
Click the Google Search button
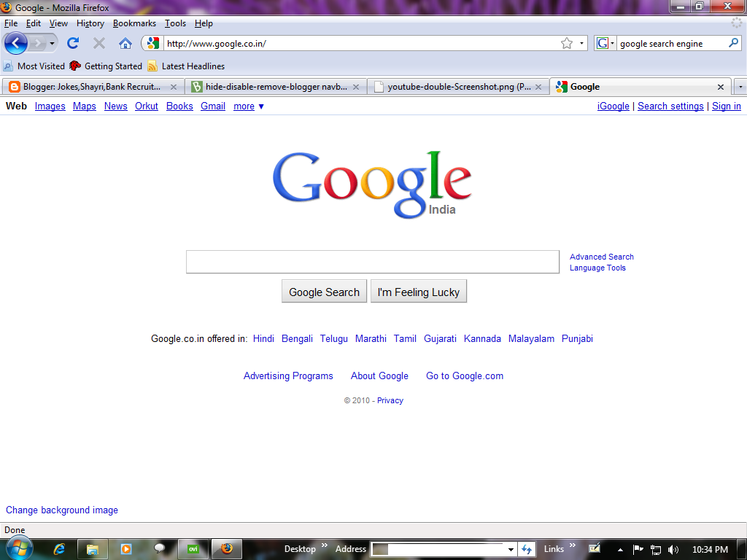[x=324, y=292]
